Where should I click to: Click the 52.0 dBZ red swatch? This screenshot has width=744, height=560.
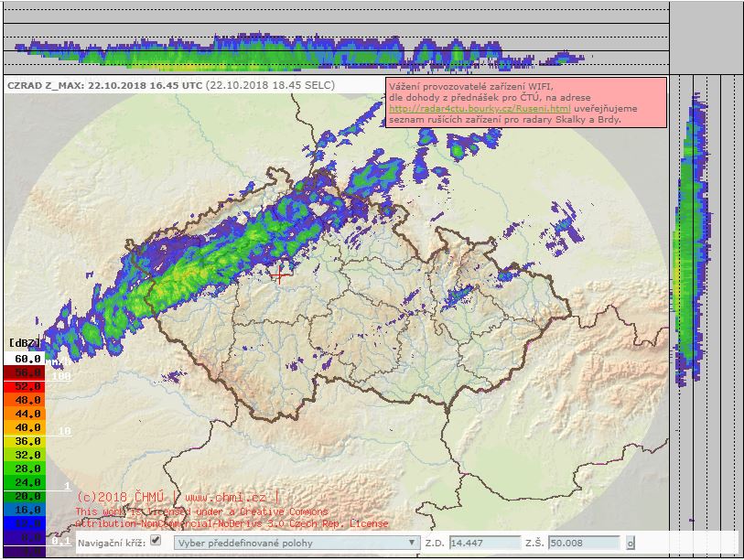tap(24, 386)
